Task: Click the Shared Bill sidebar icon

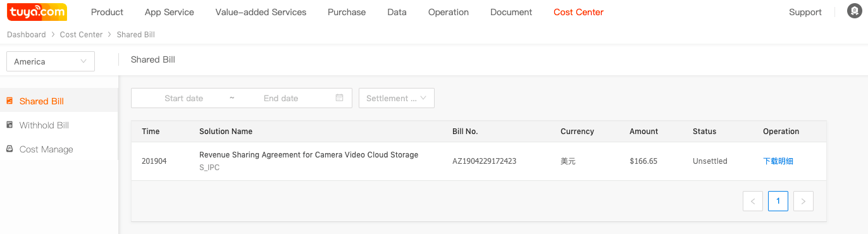Action: (9, 101)
